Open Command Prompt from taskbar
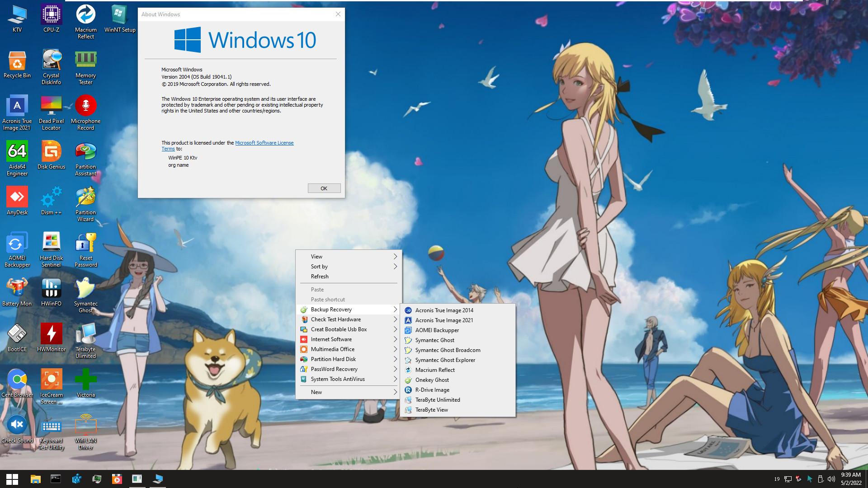Screen dimensions: 868x488 click(x=56, y=479)
